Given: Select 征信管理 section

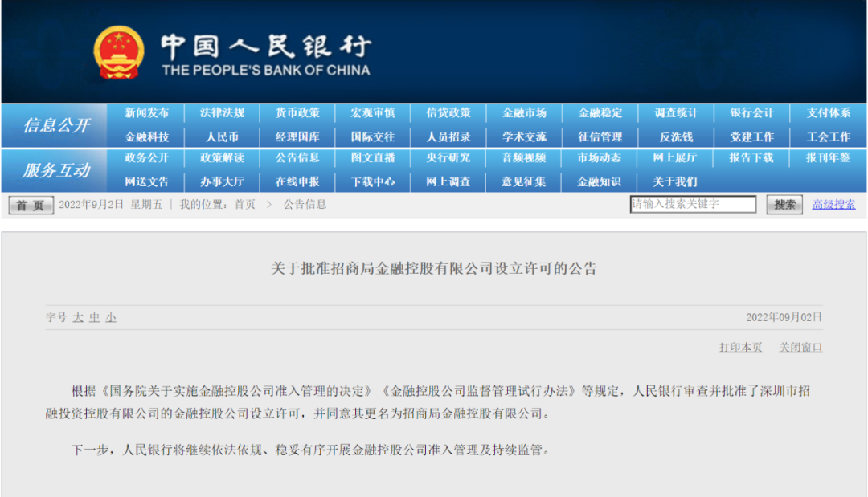Looking at the screenshot, I should pyautogui.click(x=600, y=136).
